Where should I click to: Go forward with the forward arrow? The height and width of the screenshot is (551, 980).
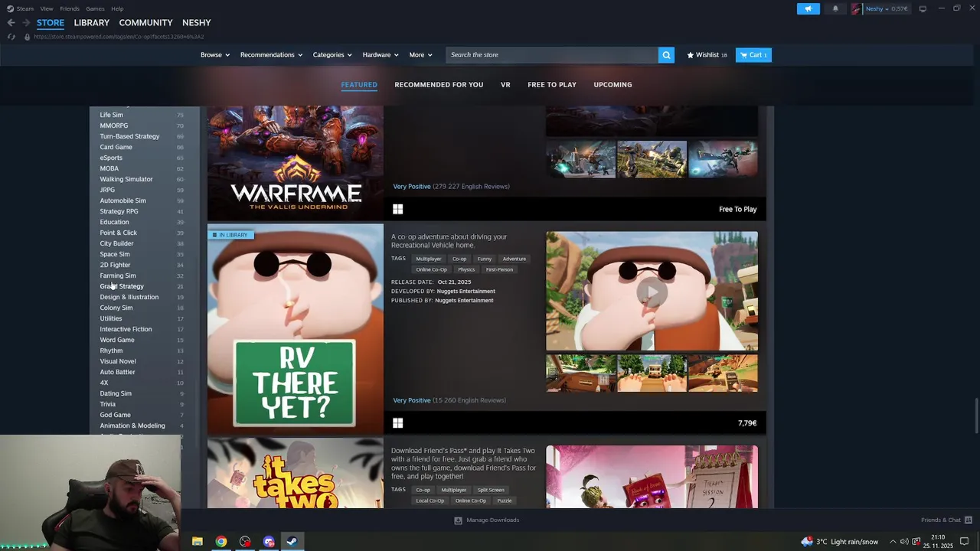25,23
